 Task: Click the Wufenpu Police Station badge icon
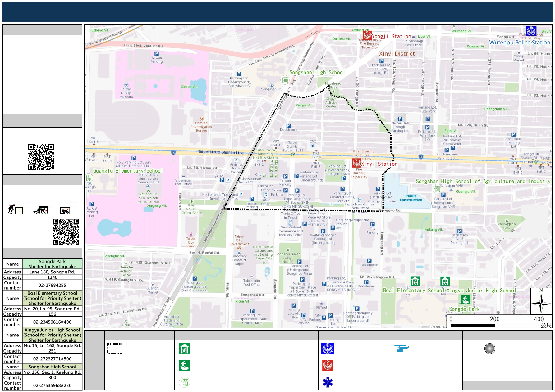pyautogui.click(x=531, y=31)
